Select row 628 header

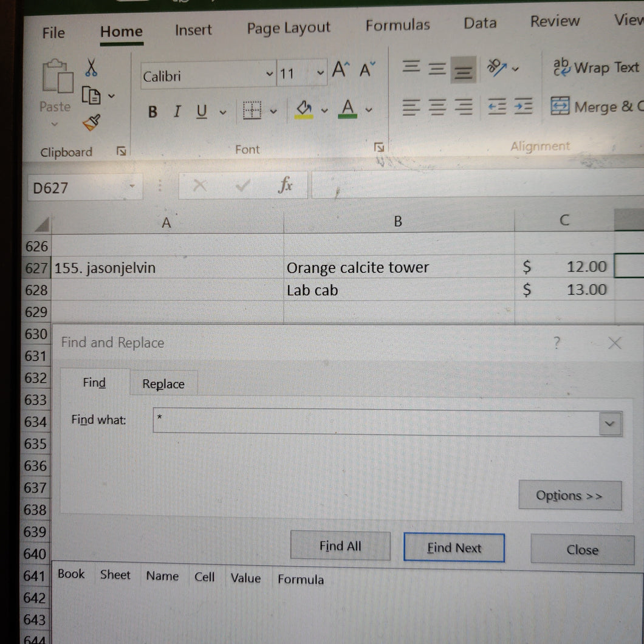(x=36, y=290)
